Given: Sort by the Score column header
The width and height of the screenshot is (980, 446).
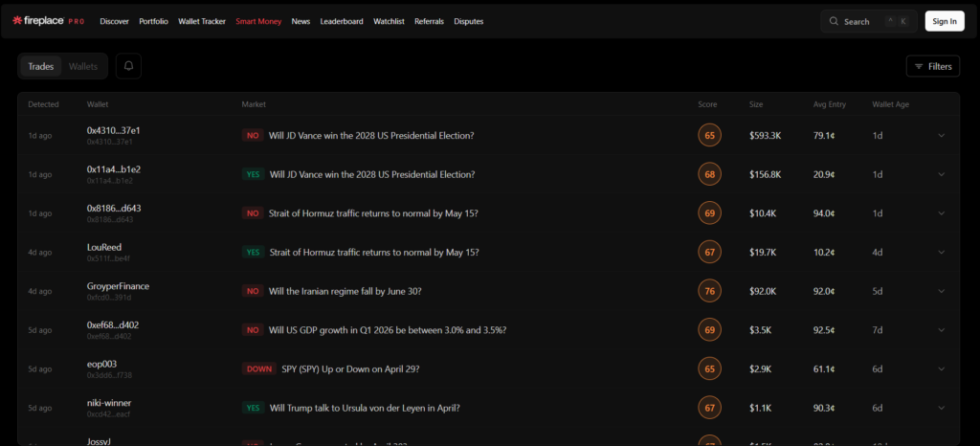Looking at the screenshot, I should click(x=707, y=104).
